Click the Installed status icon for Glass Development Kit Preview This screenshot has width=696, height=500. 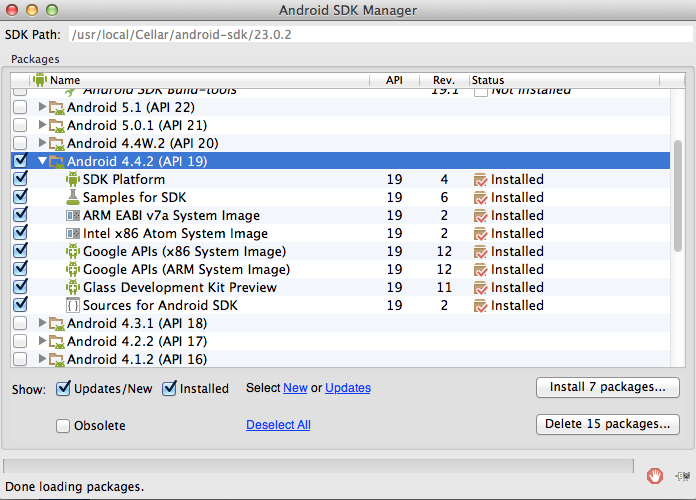480,288
